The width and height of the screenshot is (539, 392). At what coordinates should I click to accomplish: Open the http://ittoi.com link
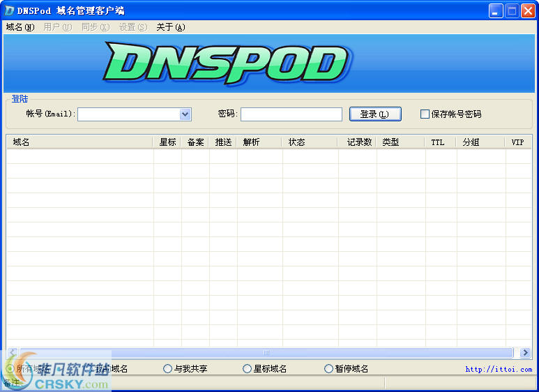click(x=499, y=369)
